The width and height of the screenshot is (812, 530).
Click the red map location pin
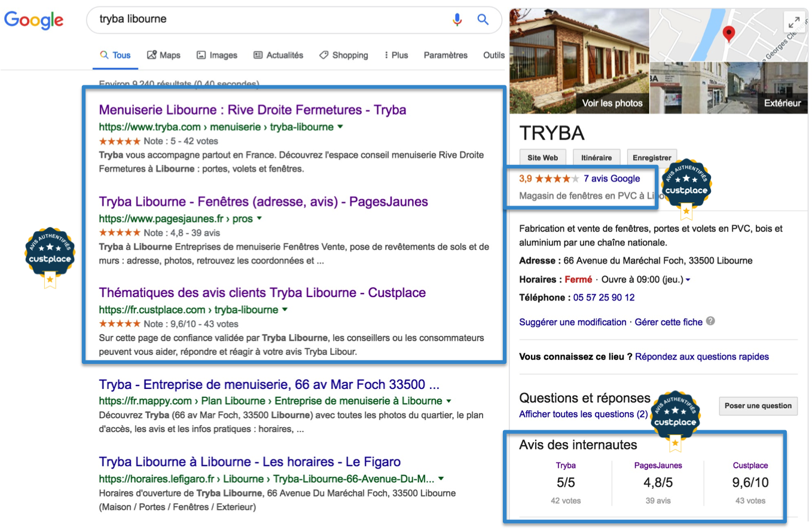(728, 34)
